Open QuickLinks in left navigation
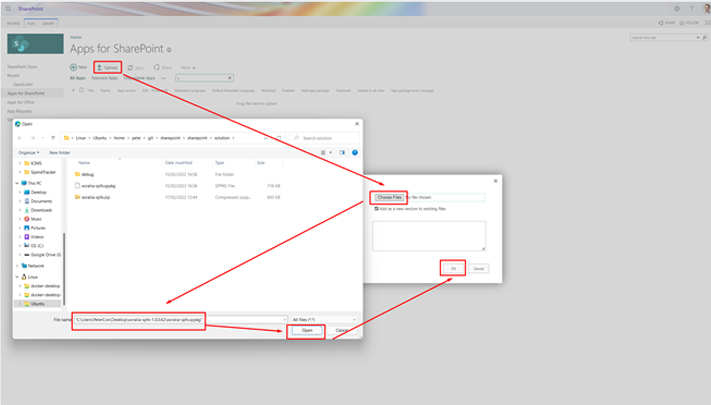 click(23, 84)
